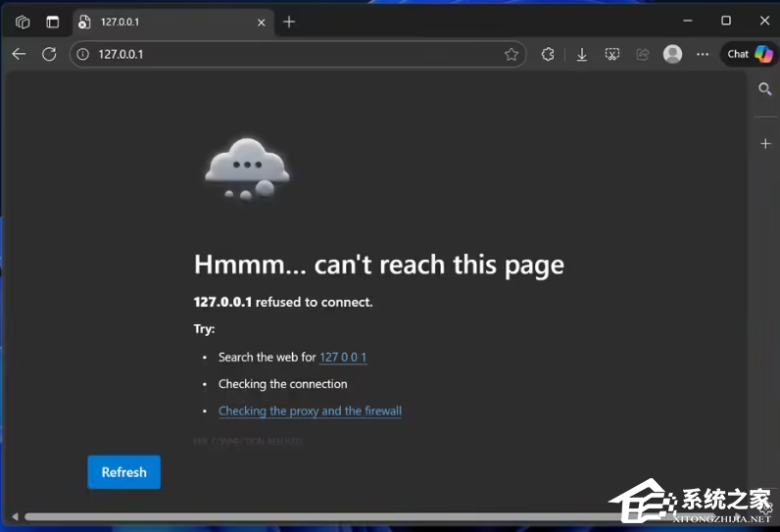Open the Workspaces icon in title bar
The height and width of the screenshot is (532, 780).
23,22
